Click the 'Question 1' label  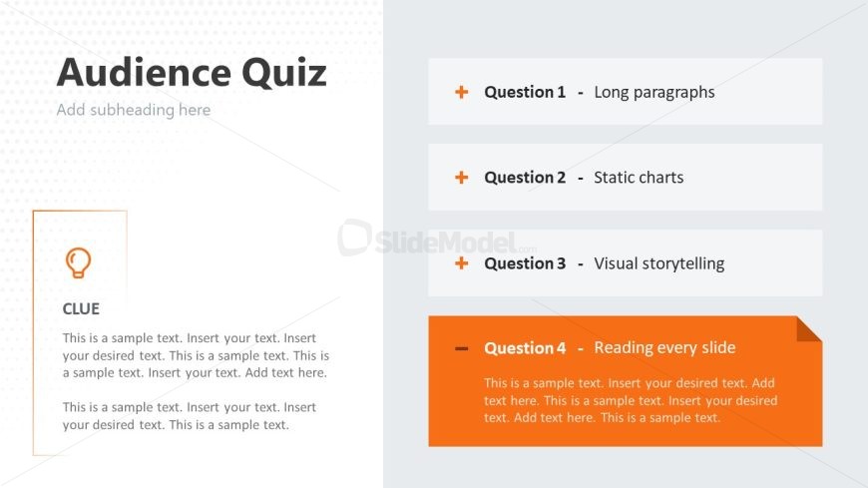[x=525, y=92]
